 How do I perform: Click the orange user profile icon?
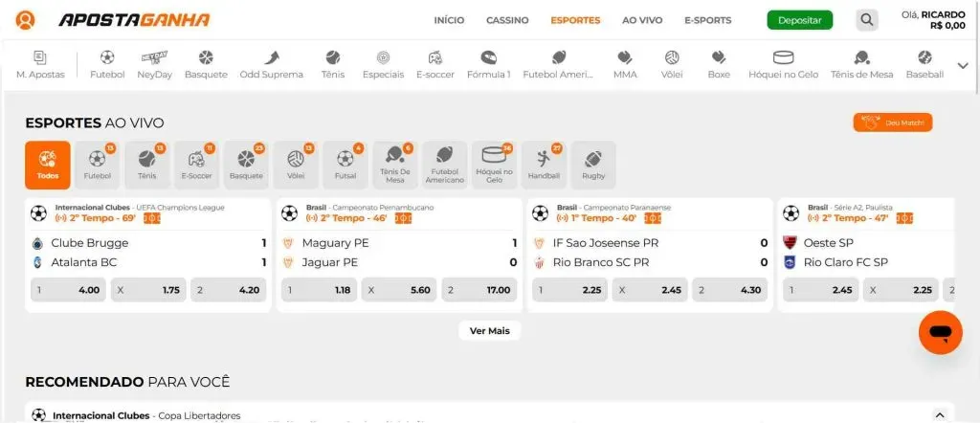pos(25,20)
